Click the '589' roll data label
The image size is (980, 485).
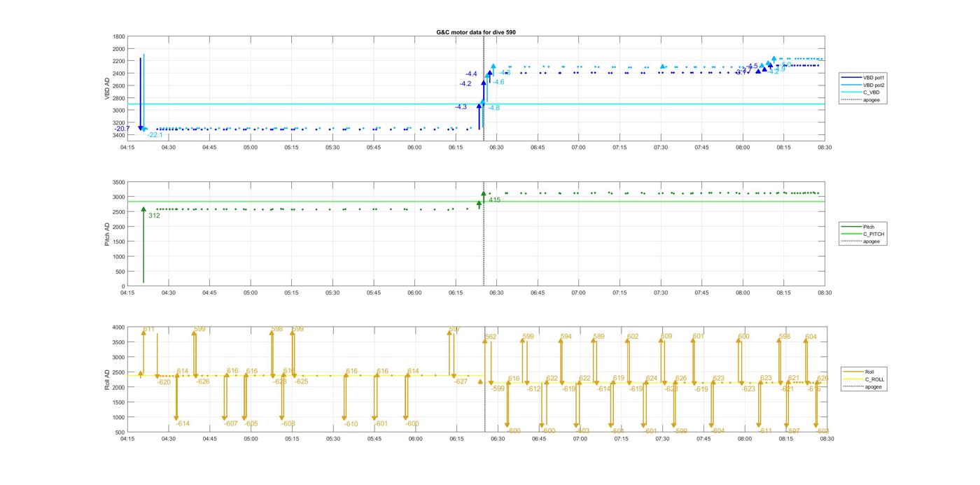[598, 337]
